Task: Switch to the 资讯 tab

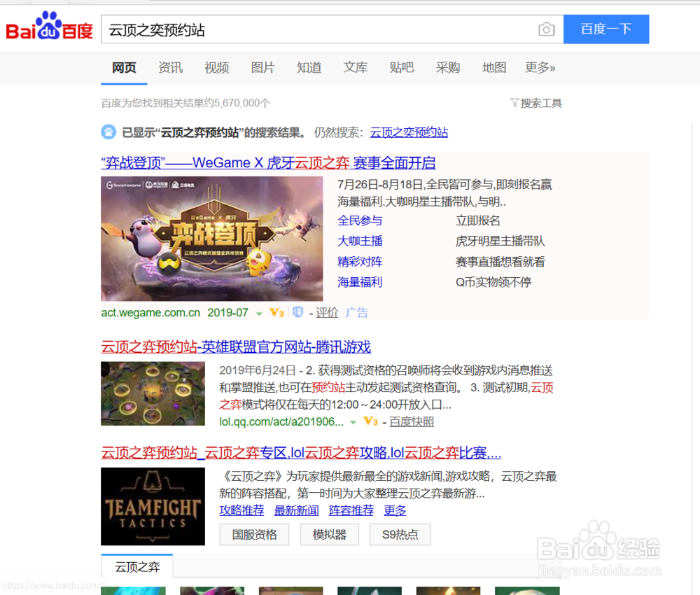Action: tap(170, 68)
